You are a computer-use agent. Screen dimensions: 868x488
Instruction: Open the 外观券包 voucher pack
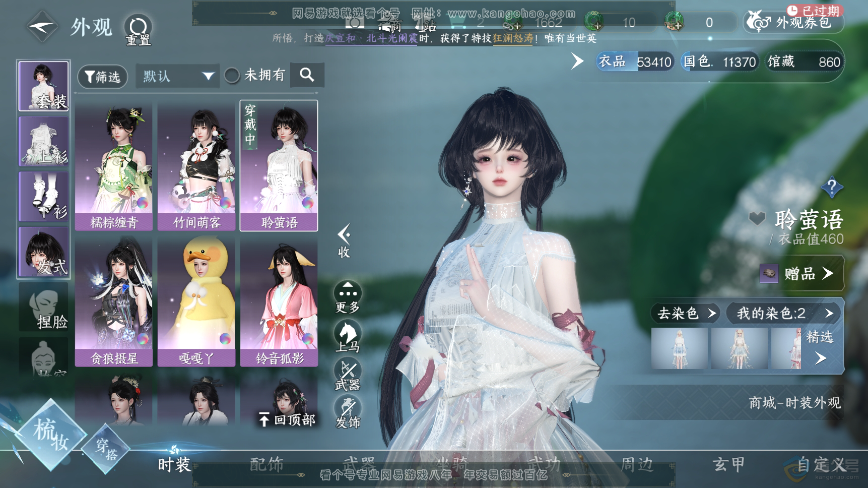793,22
